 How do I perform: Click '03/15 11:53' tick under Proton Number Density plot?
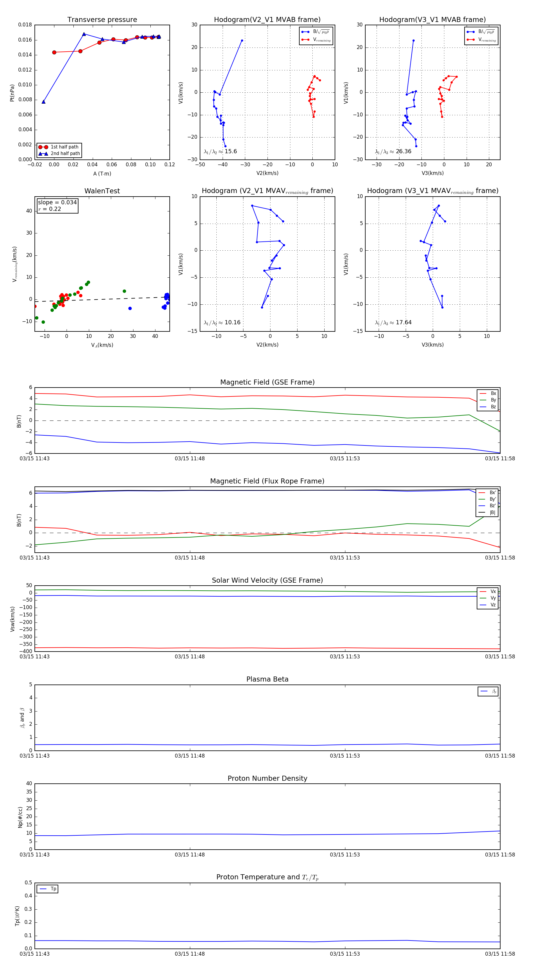tap(344, 855)
